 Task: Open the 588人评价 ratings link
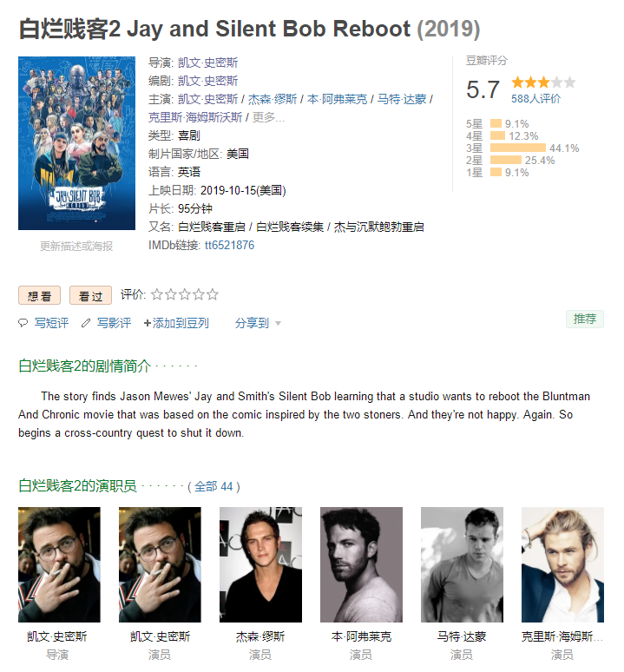(535, 99)
